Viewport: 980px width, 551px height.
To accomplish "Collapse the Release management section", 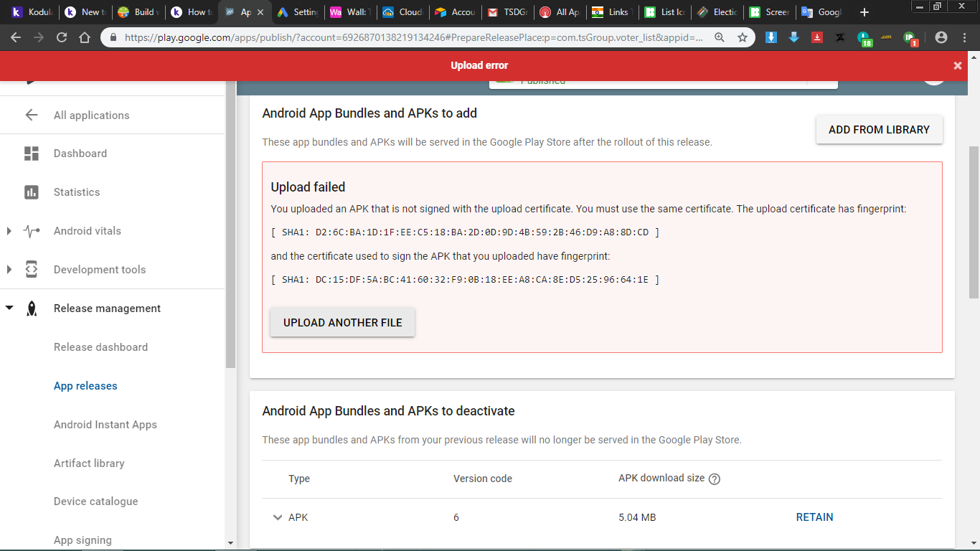I will point(9,309).
